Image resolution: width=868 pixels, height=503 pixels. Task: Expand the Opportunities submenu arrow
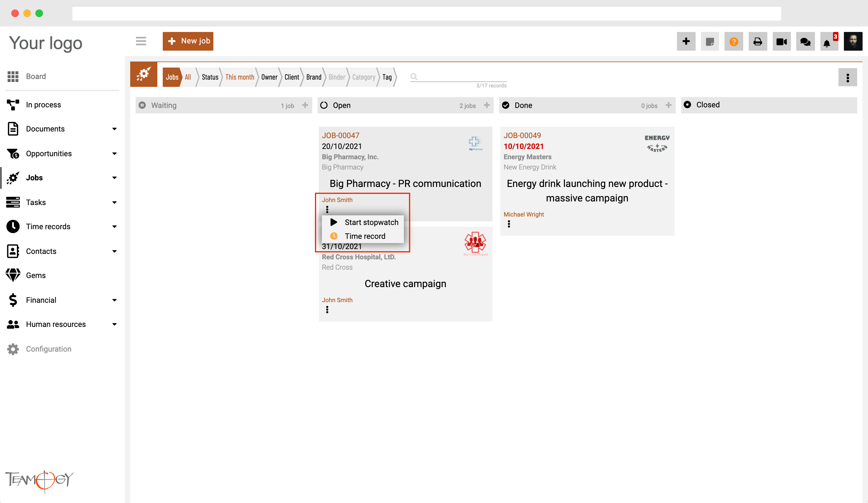tap(114, 153)
